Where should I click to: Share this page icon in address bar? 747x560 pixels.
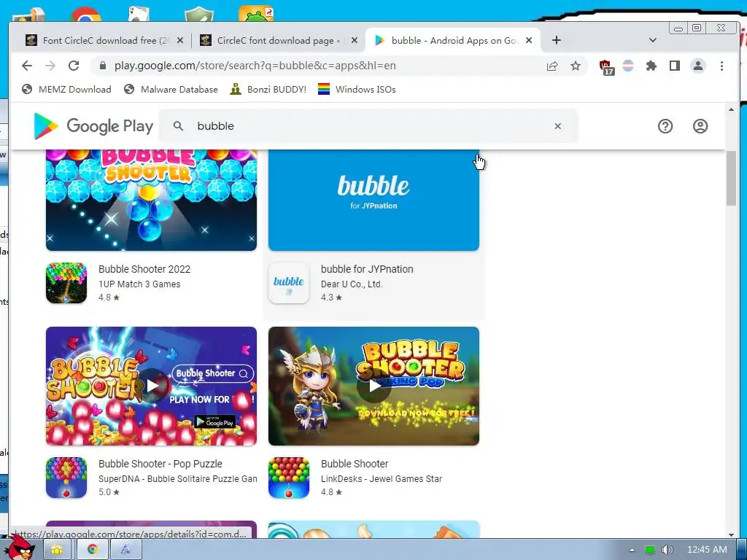[552, 66]
